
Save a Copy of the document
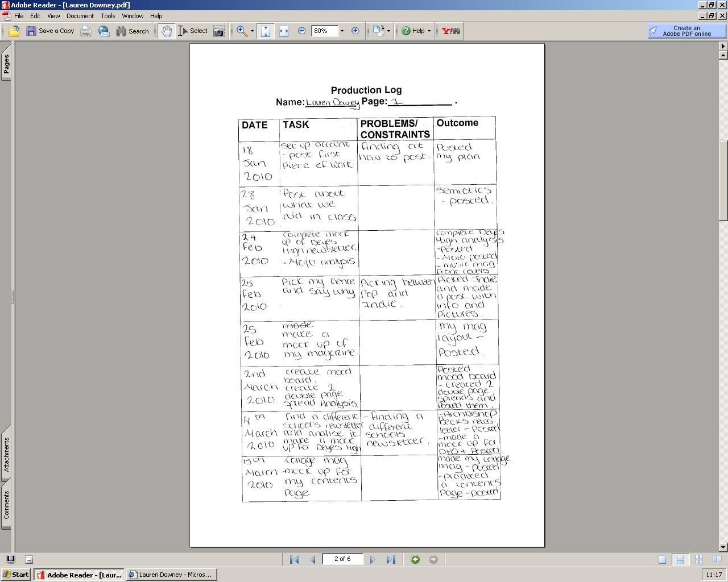51,31
